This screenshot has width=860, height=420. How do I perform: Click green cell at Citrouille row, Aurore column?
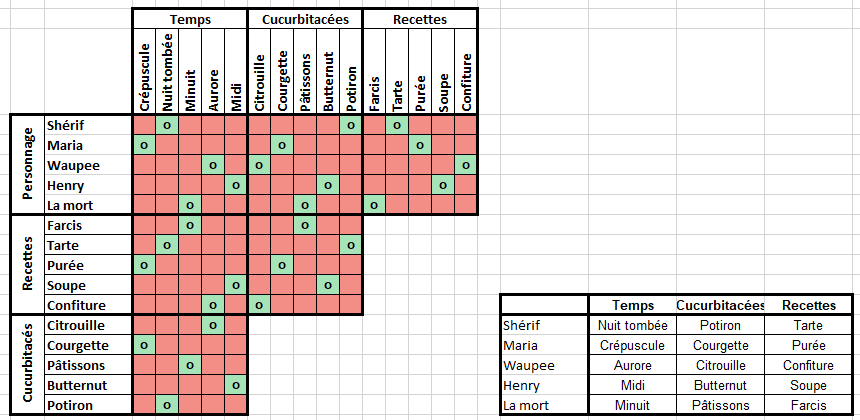pos(213,325)
